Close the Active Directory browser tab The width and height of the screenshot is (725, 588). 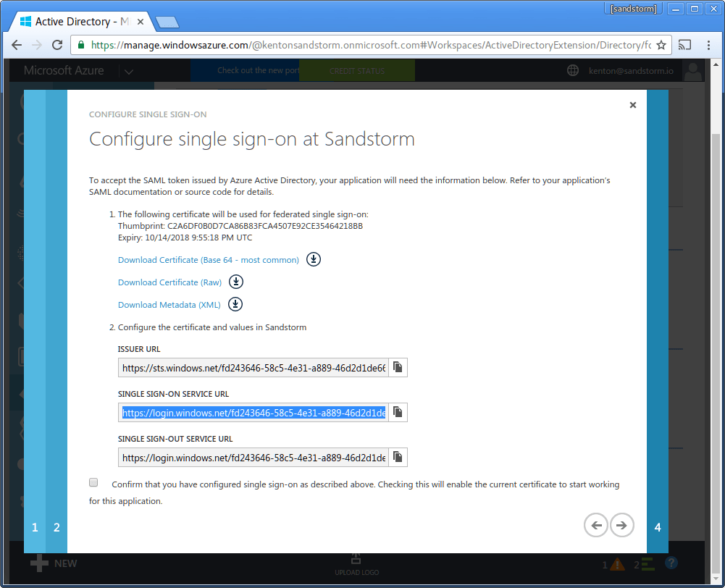point(141,22)
